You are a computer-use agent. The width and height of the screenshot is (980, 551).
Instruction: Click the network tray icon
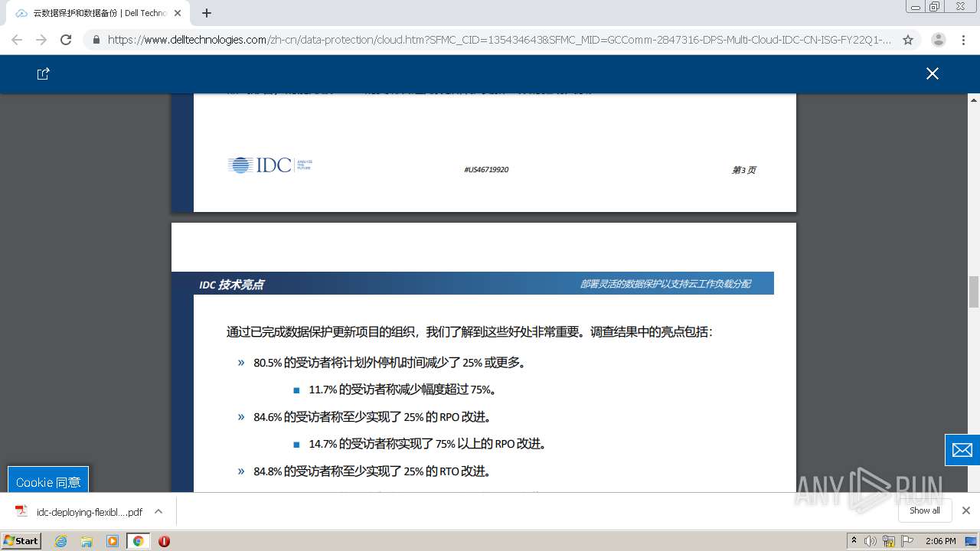[888, 541]
